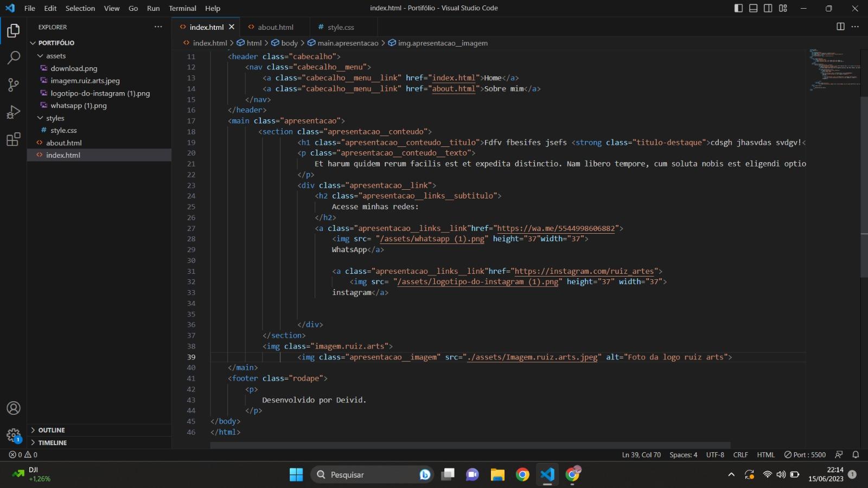Customize layout icon in title bar

pyautogui.click(x=783, y=8)
